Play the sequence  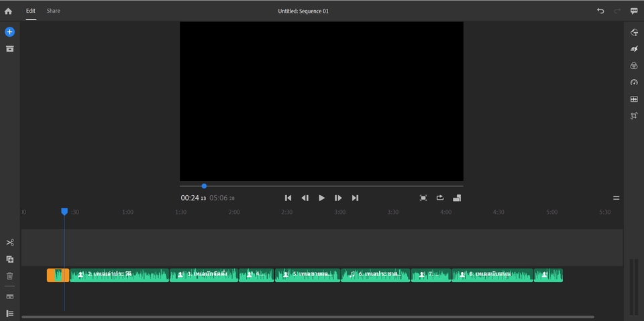tap(321, 198)
